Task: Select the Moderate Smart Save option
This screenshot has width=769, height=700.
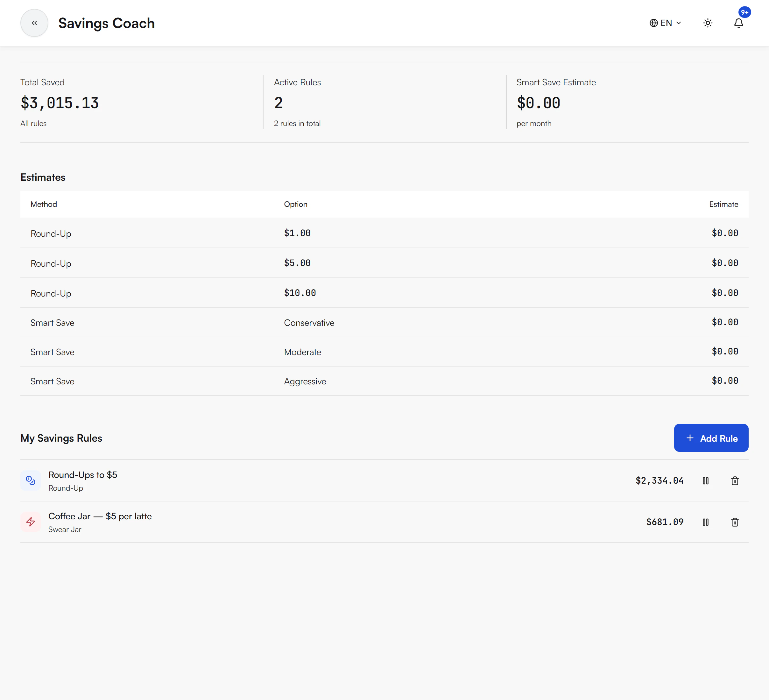Action: pos(302,352)
